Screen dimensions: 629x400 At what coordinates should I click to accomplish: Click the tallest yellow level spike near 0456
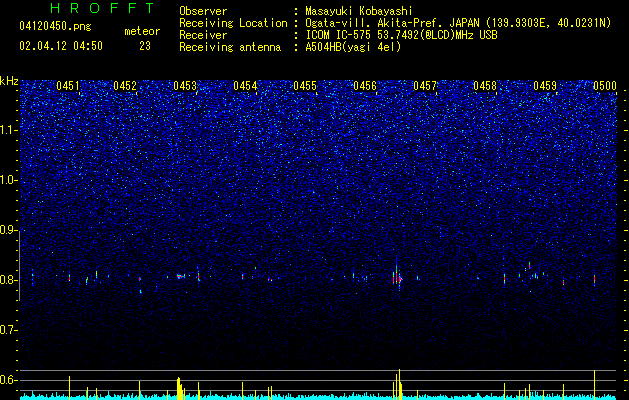pos(399,384)
